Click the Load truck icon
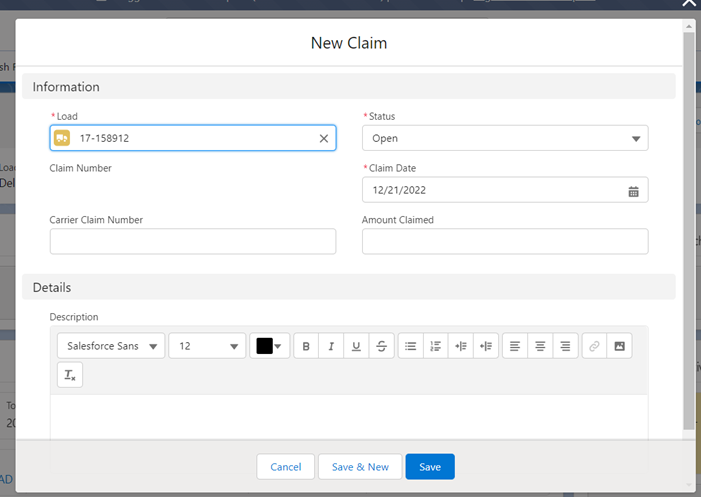Image resolution: width=701 pixels, height=497 pixels. [x=62, y=138]
